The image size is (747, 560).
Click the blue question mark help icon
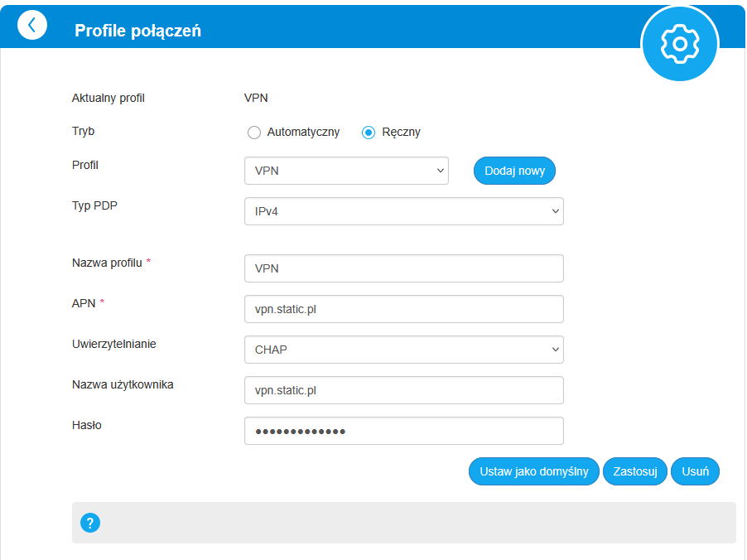click(x=90, y=523)
